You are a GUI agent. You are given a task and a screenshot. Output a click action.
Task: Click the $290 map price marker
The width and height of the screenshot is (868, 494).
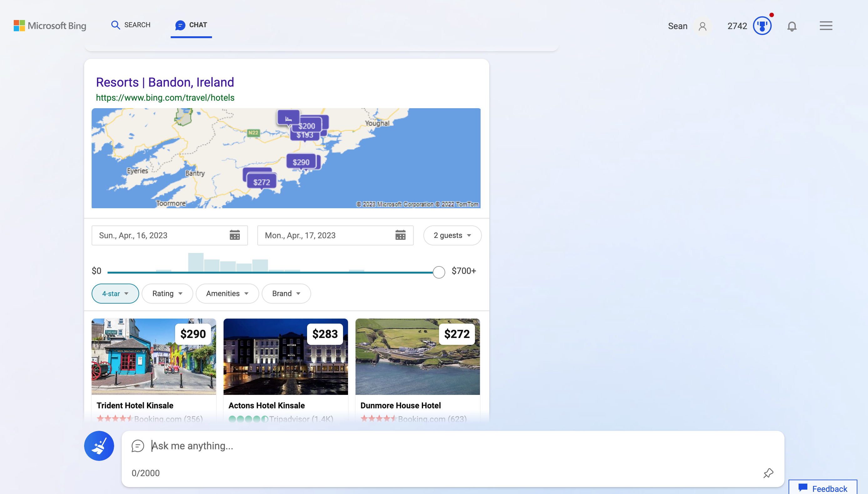301,162
